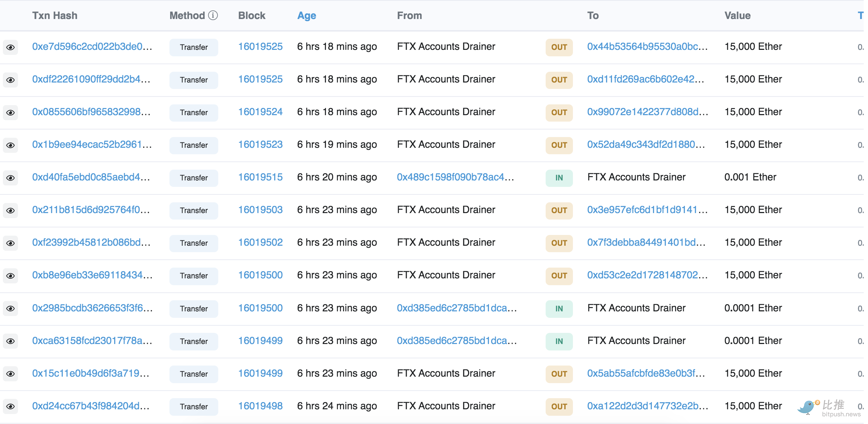Open recipient address 0x52da49c343df2d1880
The width and height of the screenshot is (868, 424).
pos(646,145)
